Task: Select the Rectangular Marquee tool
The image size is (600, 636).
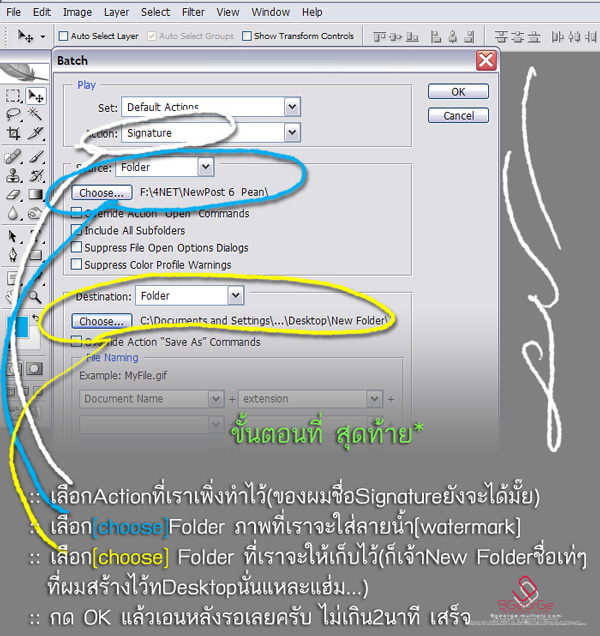Action: 13,96
